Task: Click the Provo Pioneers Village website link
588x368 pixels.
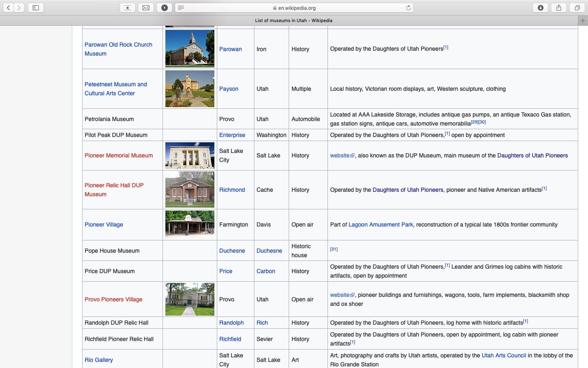Action: pos(340,295)
